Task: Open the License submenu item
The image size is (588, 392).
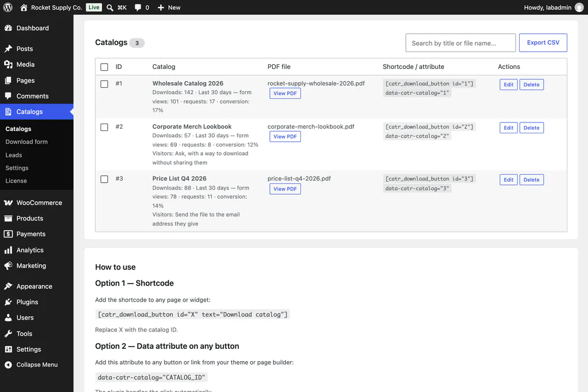Action: click(16, 181)
